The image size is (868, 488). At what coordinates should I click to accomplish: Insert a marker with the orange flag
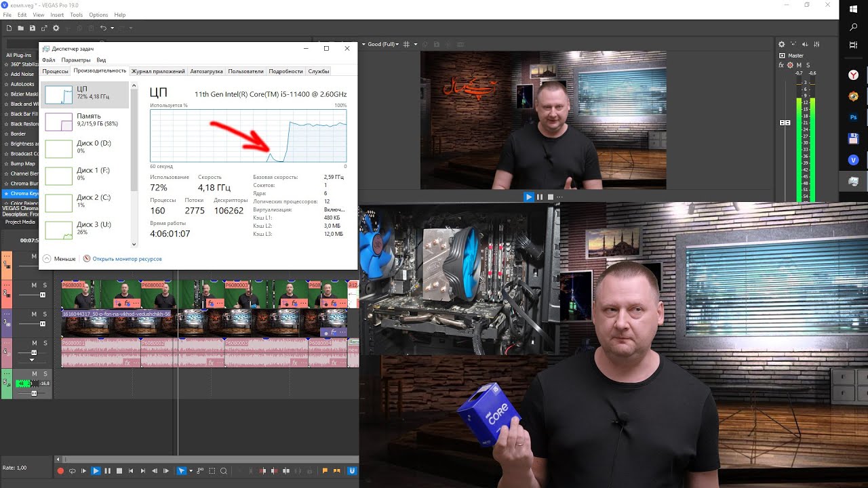325,470
